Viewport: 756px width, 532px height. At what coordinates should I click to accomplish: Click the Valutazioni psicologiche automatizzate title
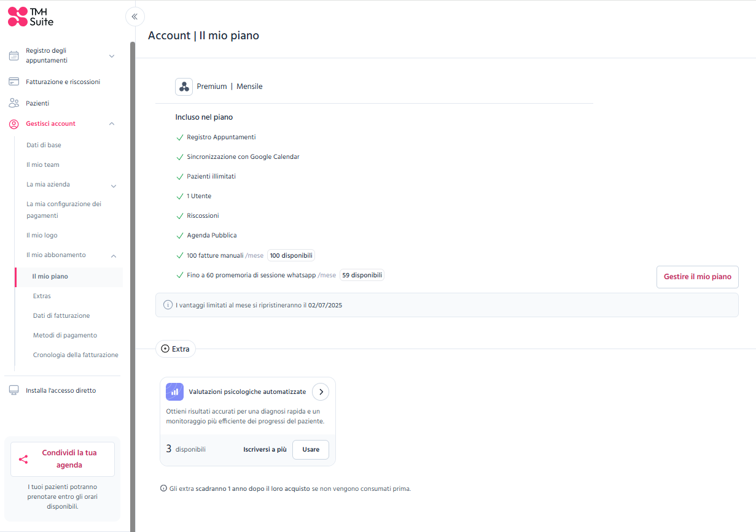[247, 391]
